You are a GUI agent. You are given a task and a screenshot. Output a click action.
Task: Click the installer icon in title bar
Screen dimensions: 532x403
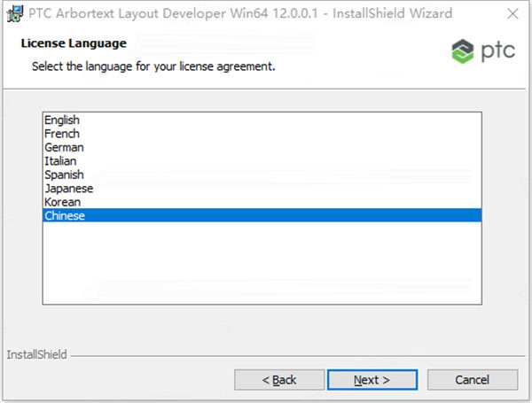point(14,13)
